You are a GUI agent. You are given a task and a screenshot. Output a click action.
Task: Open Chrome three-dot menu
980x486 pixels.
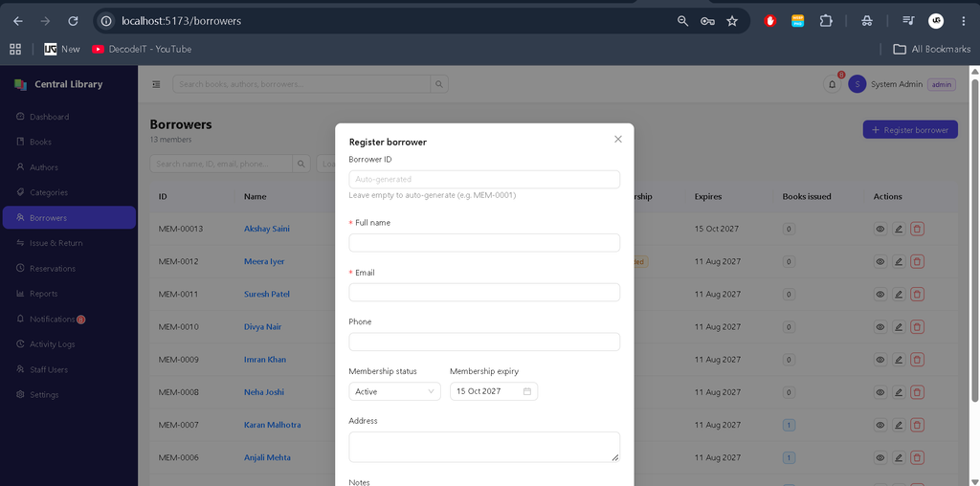click(x=963, y=21)
